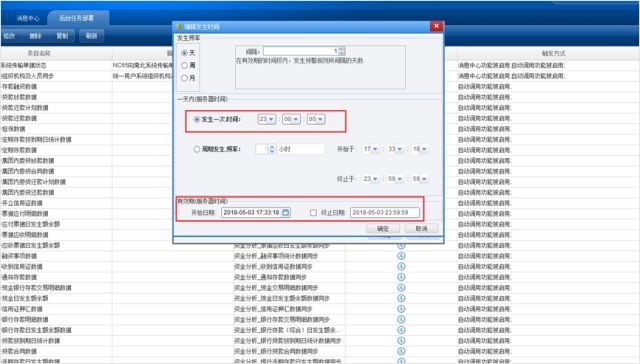Open the clock icon for 现金银行存款交易明细数据
This screenshot has width=640, height=364.
coord(401,288)
